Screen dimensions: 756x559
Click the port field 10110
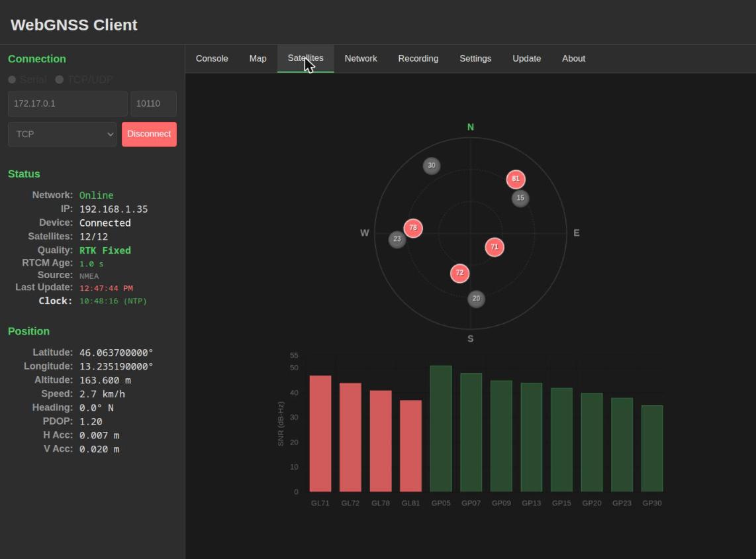tap(154, 104)
